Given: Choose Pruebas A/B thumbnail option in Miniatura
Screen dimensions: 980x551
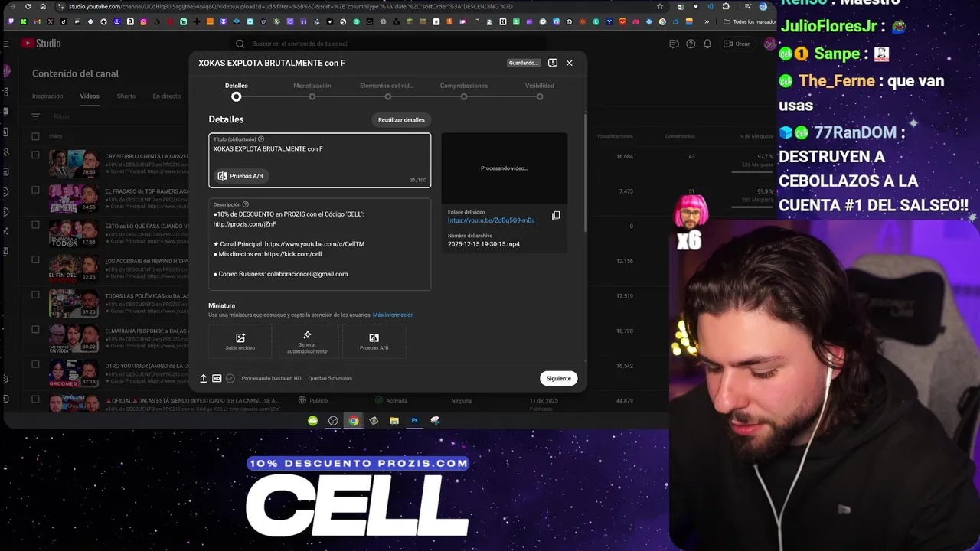Looking at the screenshot, I should click(374, 341).
